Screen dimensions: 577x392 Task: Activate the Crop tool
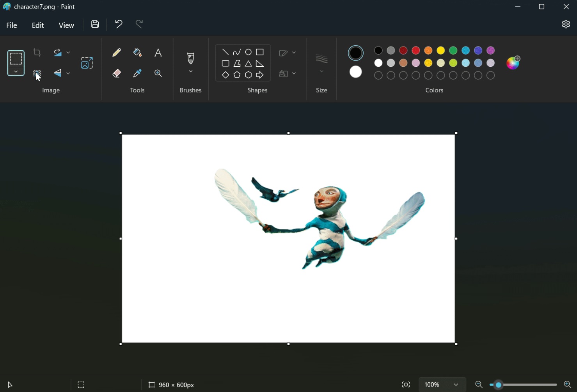36,52
